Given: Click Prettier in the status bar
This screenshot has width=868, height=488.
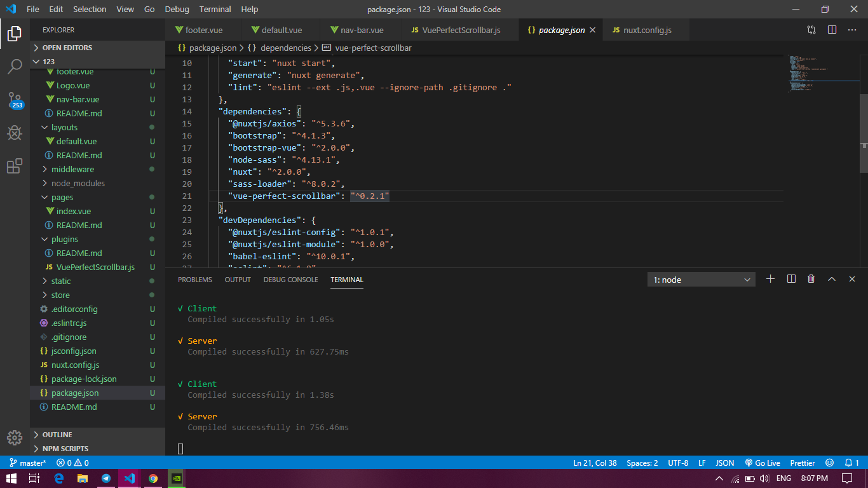Looking at the screenshot, I should [x=803, y=463].
